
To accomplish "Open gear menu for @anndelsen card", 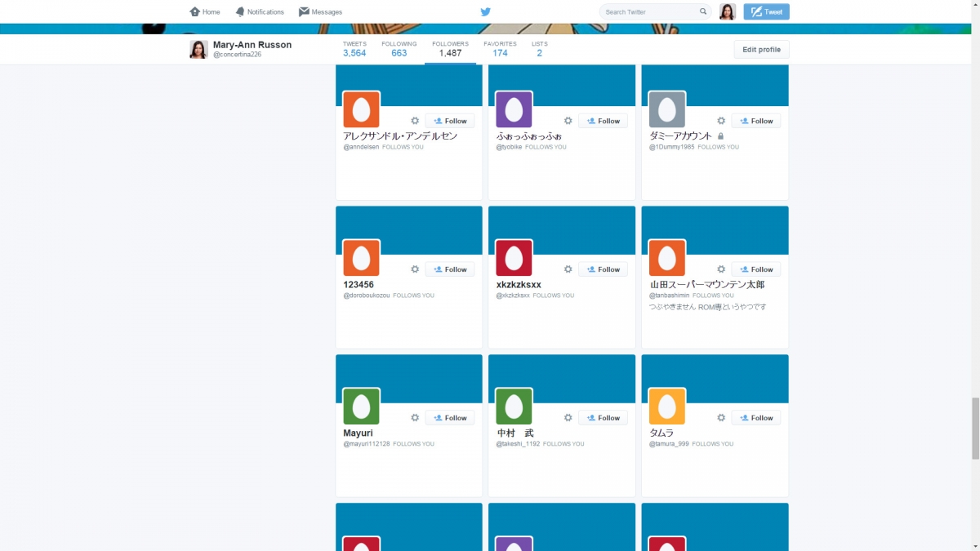I will pos(415,121).
